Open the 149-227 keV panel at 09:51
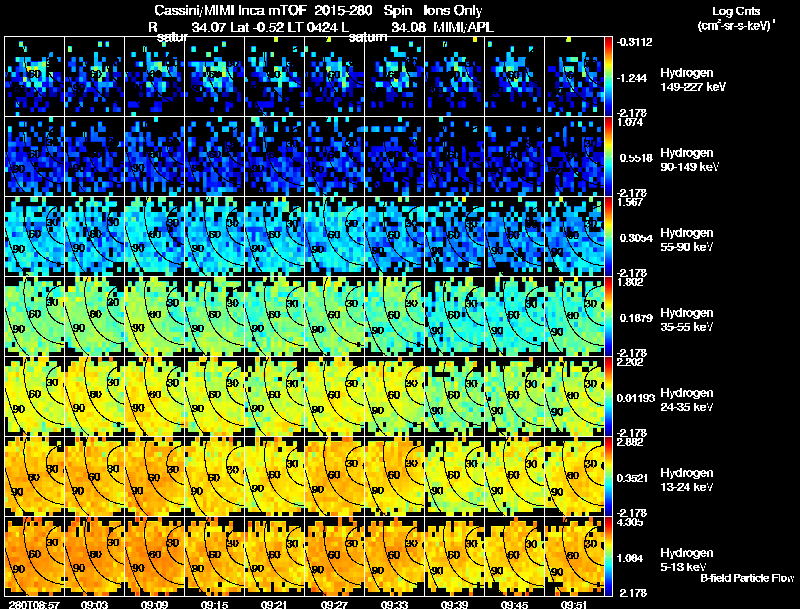The height and width of the screenshot is (609, 800). click(x=574, y=76)
